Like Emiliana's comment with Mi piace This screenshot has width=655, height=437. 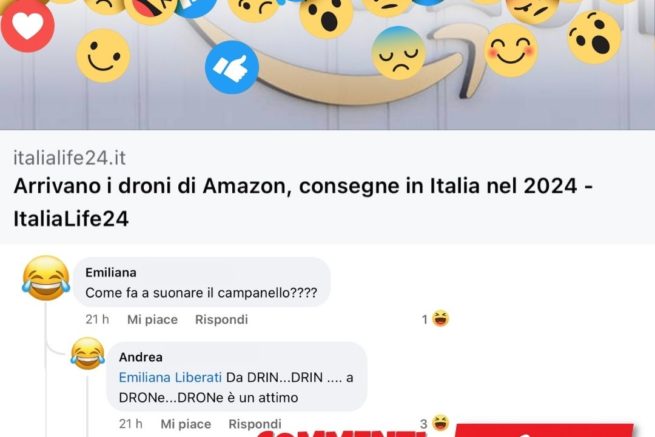tap(152, 320)
